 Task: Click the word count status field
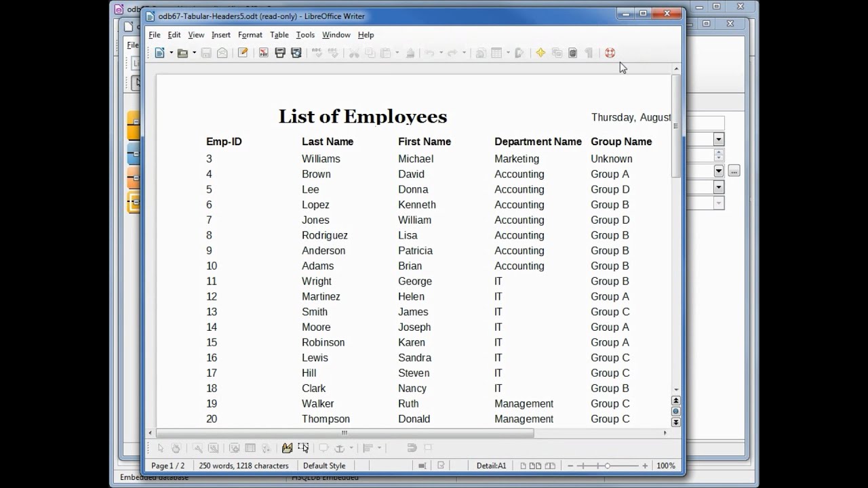click(x=243, y=466)
